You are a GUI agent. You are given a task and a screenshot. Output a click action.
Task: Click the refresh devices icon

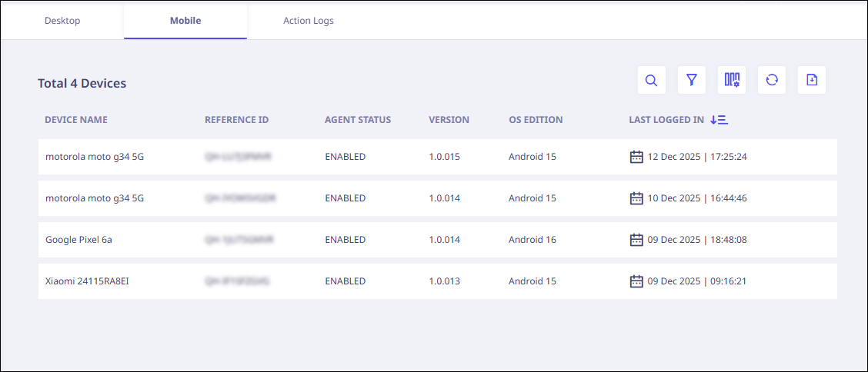coord(772,80)
